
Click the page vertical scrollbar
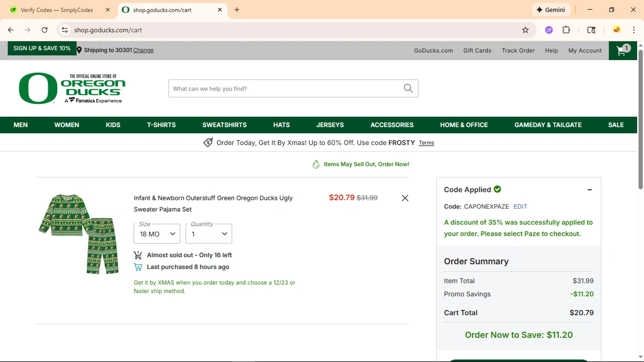(x=641, y=119)
